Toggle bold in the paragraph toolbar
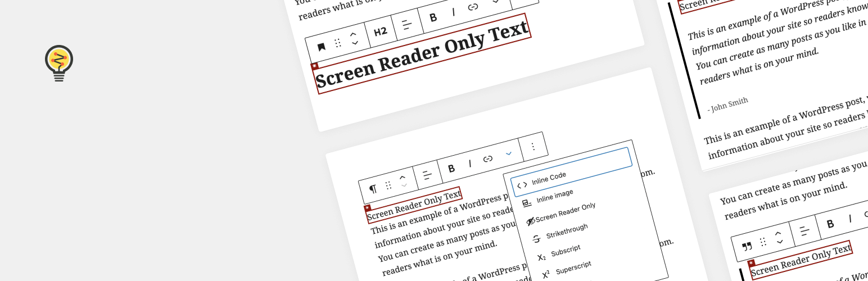 (x=451, y=169)
